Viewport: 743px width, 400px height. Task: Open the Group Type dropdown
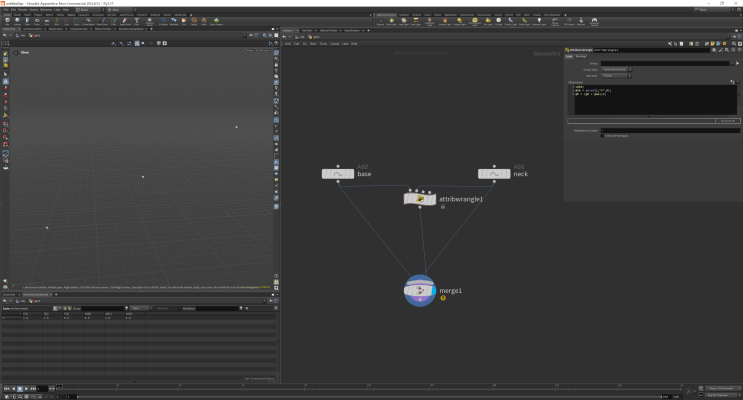616,69
